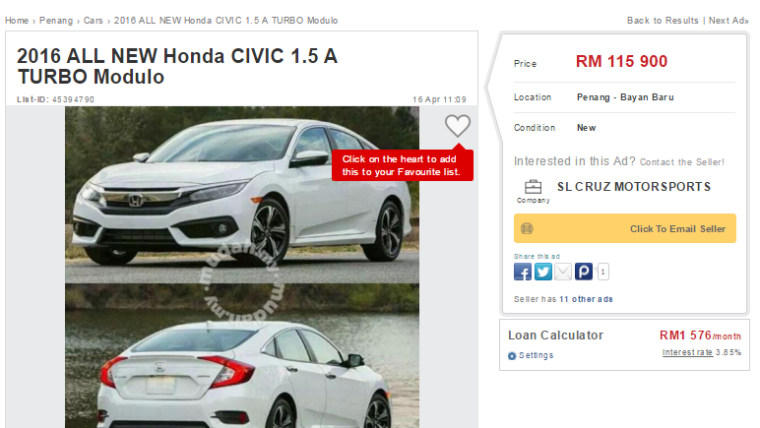The height and width of the screenshot is (428, 760).
Task: Add this ad to favourites with heart icon
Action: [x=458, y=126]
